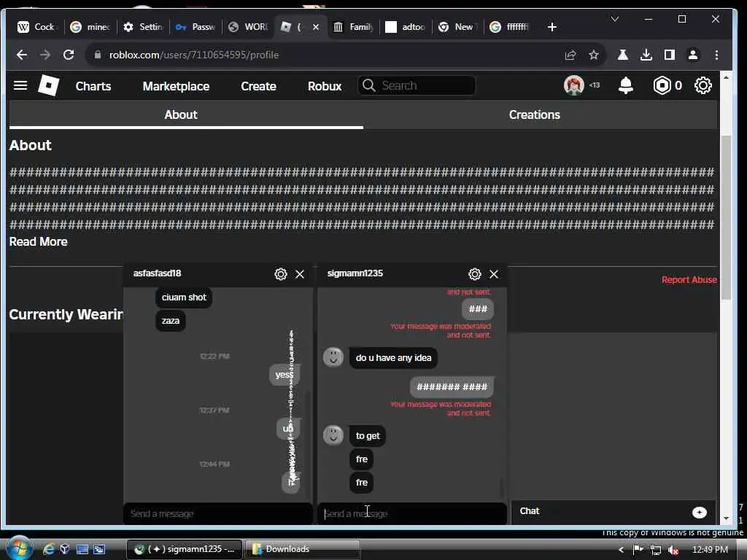Bookmark this page with the star
Screen dimensions: 747x560
(594, 55)
